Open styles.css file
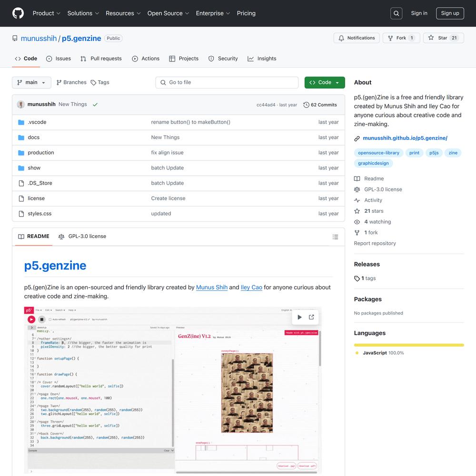Viewport: 476px width, 476px height. (40, 213)
